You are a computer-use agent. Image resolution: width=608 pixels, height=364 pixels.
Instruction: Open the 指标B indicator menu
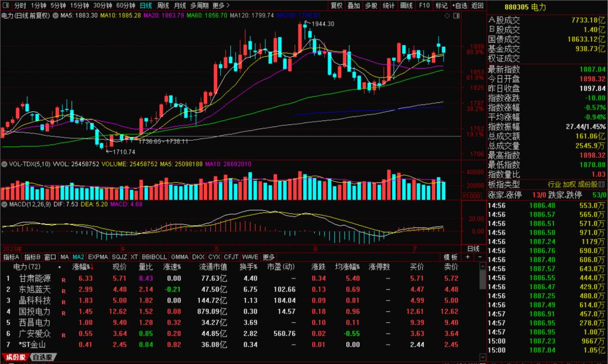click(32, 257)
